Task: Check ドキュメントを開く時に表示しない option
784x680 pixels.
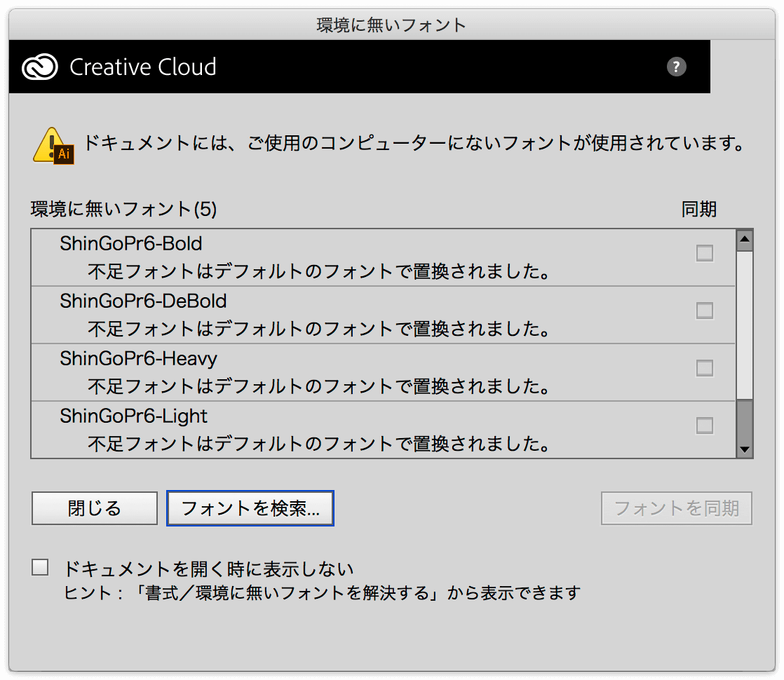Action: point(40,568)
